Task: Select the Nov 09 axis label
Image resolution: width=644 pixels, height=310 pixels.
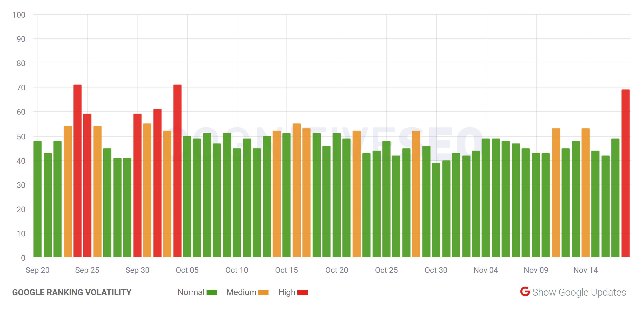Action: pyautogui.click(x=536, y=270)
